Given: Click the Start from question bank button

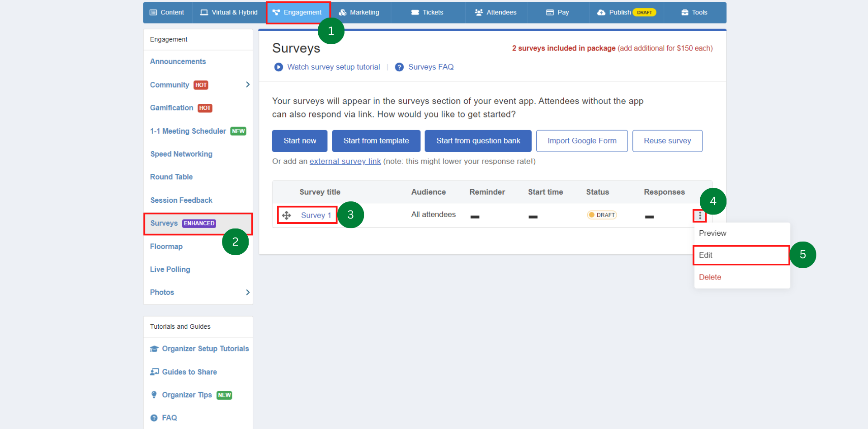Looking at the screenshot, I should 478,140.
